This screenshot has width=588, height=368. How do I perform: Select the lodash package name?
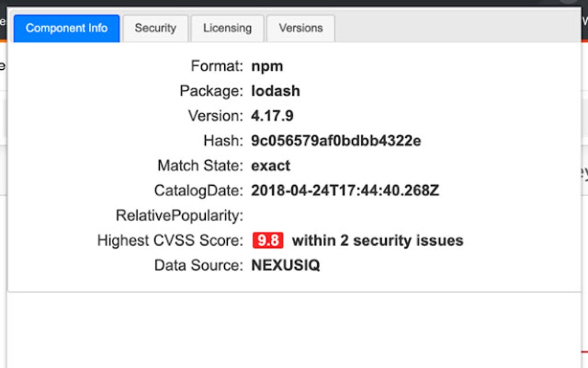(276, 91)
